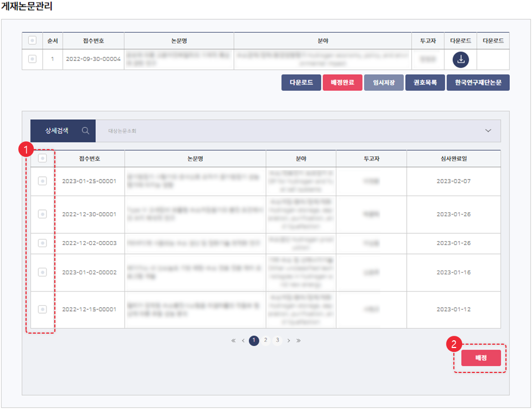
Task: Expand the 상세검색 panel chevron
Action: [488, 131]
